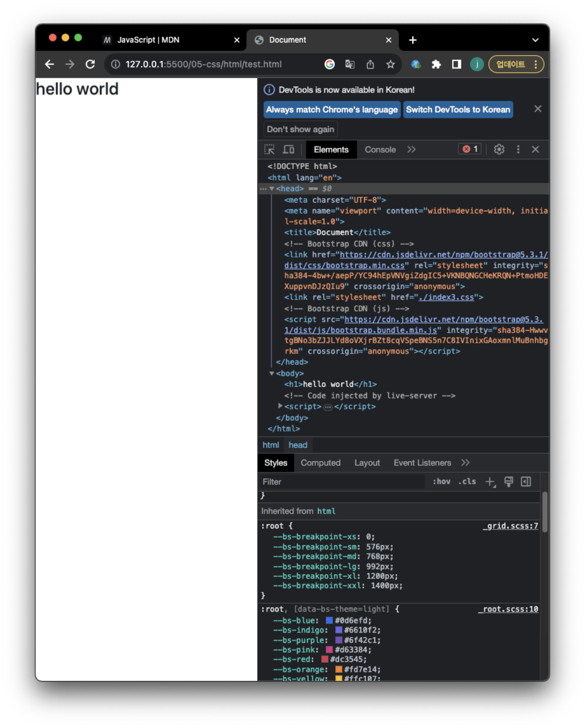Toggle :hov element state panel

(x=441, y=481)
